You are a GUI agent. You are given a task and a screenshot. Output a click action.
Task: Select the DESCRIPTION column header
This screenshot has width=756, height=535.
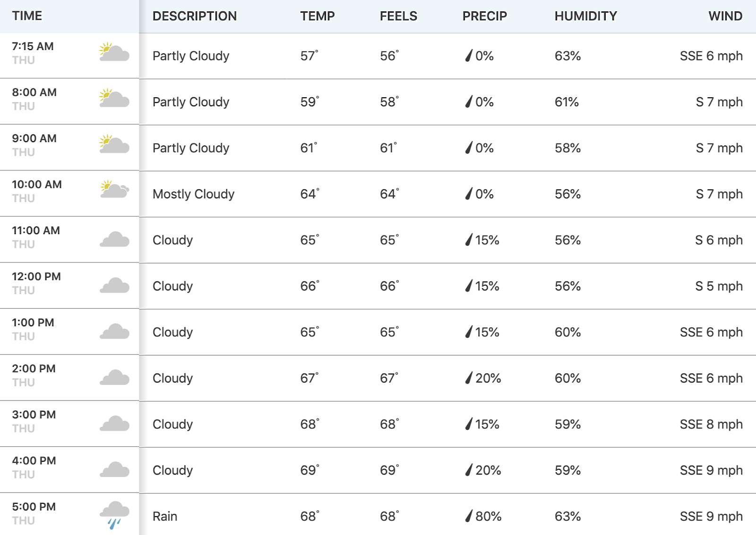(x=195, y=16)
